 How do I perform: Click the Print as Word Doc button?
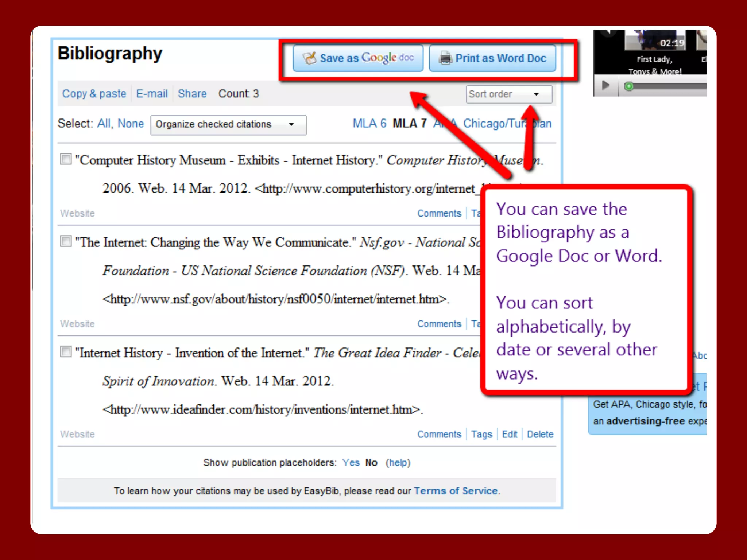pos(492,58)
